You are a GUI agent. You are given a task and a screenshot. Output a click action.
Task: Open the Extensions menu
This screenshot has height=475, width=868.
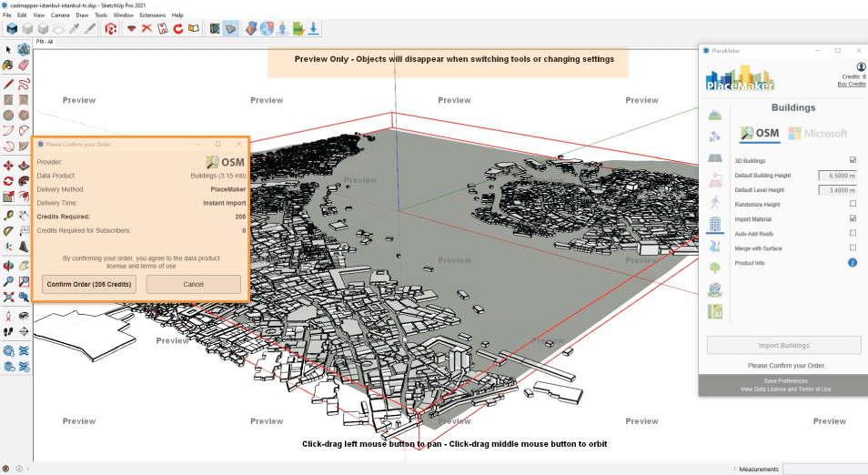[x=152, y=15]
